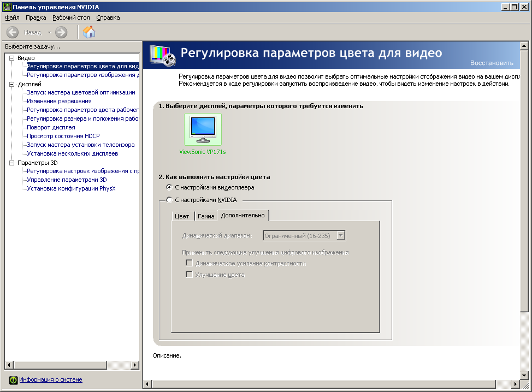Viewport: 532px width, 392px height.
Task: Click the Forward arrow navigation icon
Action: (x=61, y=32)
